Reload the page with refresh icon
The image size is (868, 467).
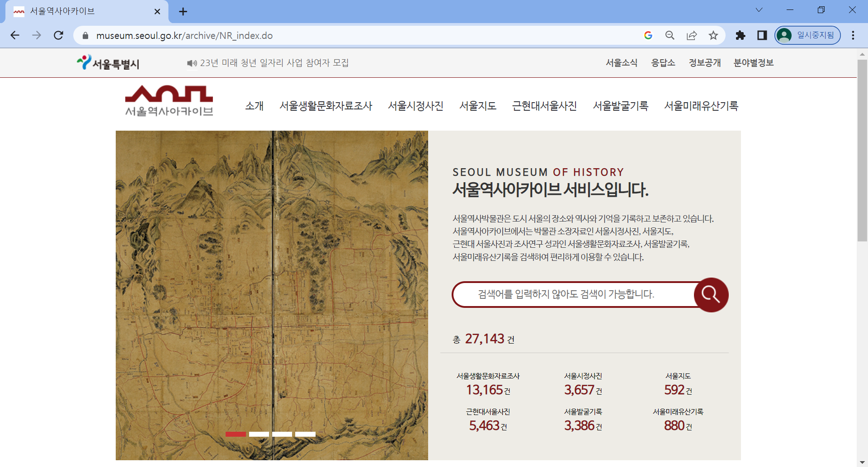click(x=58, y=35)
